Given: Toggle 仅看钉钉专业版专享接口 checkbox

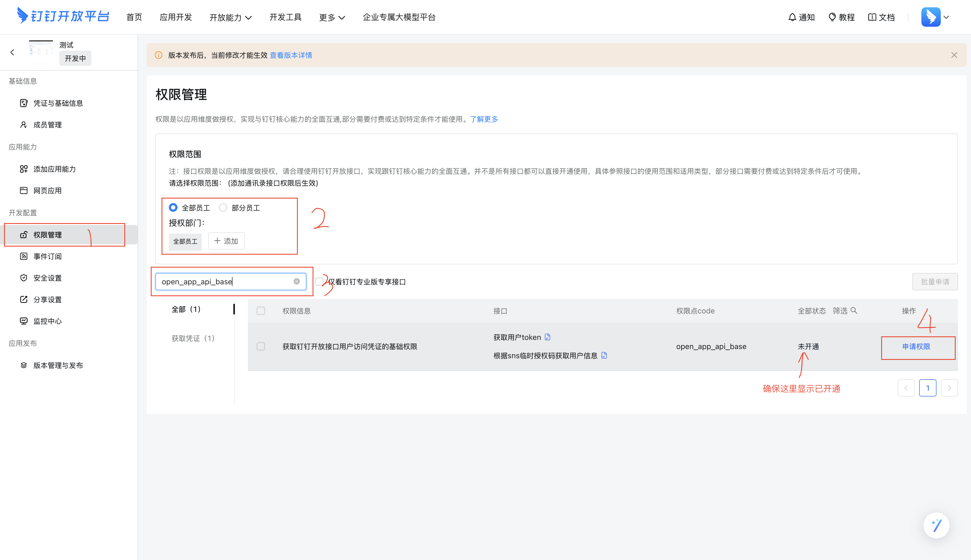Looking at the screenshot, I should tap(319, 282).
